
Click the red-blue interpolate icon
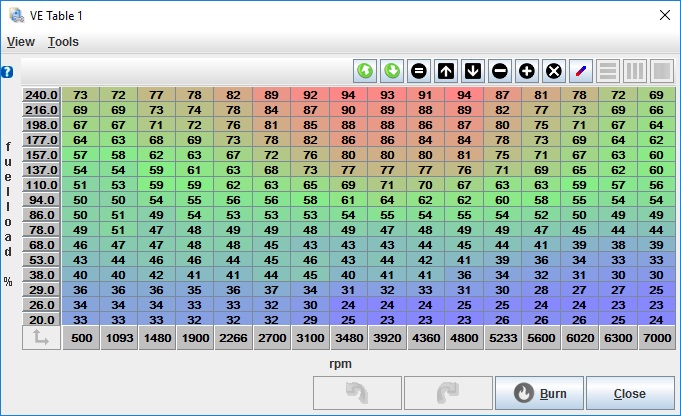(581, 71)
